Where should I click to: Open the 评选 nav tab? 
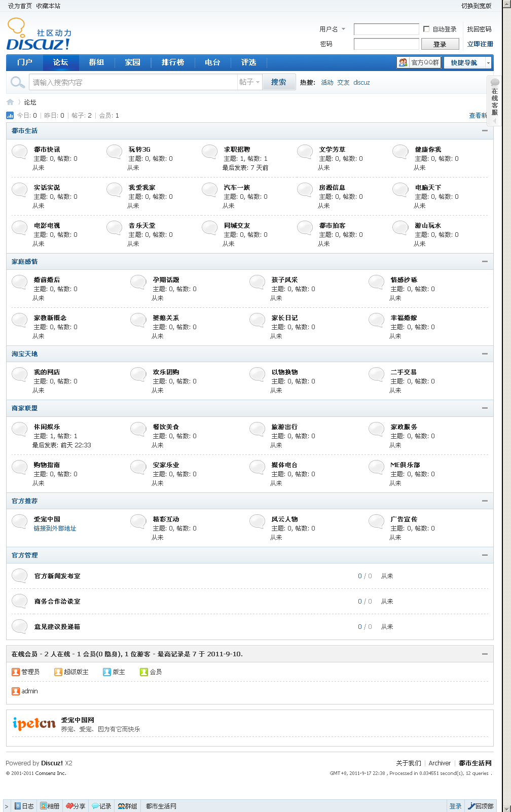click(x=248, y=62)
